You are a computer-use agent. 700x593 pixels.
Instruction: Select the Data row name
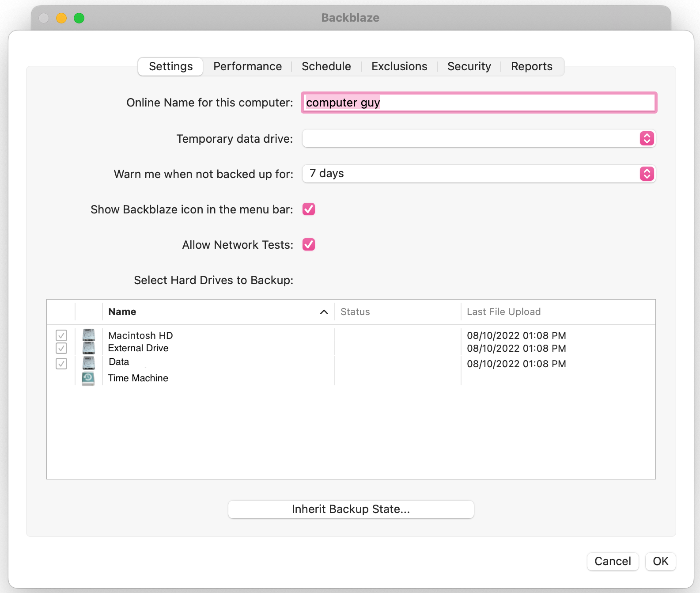[x=119, y=362]
